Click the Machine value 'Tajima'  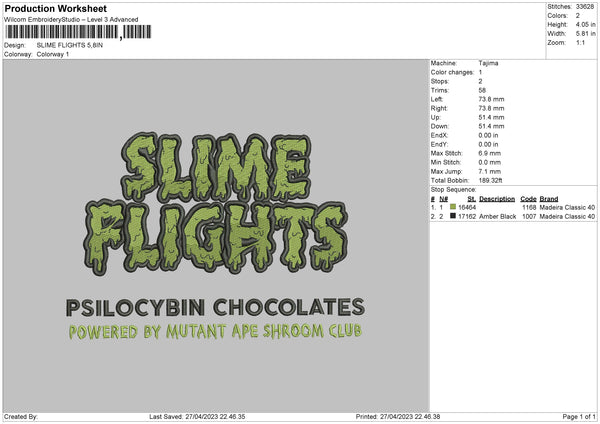tap(488, 63)
